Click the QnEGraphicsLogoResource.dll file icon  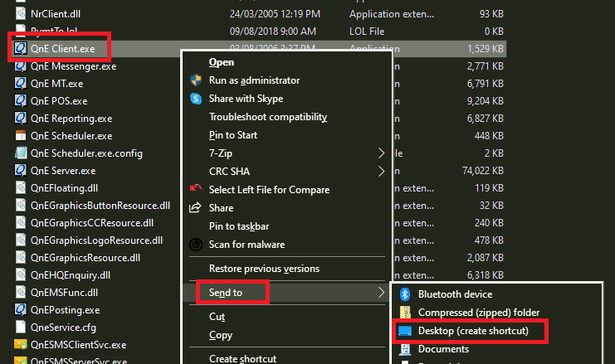click(x=21, y=240)
